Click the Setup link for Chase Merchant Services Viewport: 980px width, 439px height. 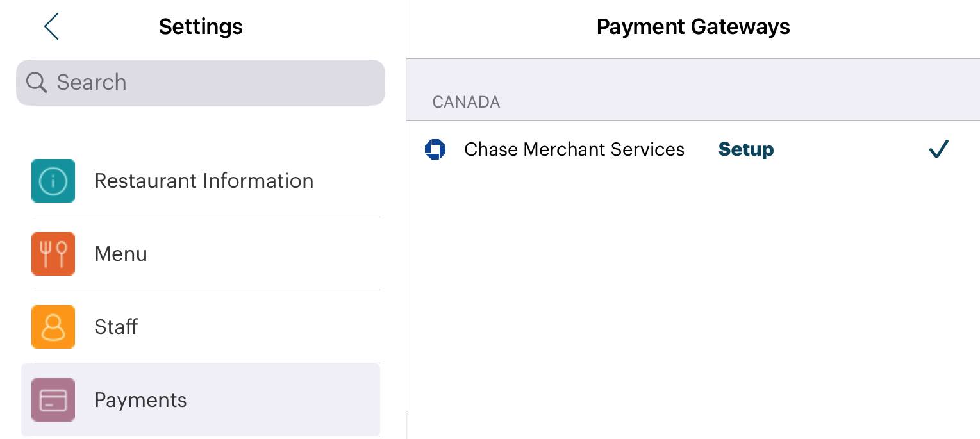pos(745,149)
